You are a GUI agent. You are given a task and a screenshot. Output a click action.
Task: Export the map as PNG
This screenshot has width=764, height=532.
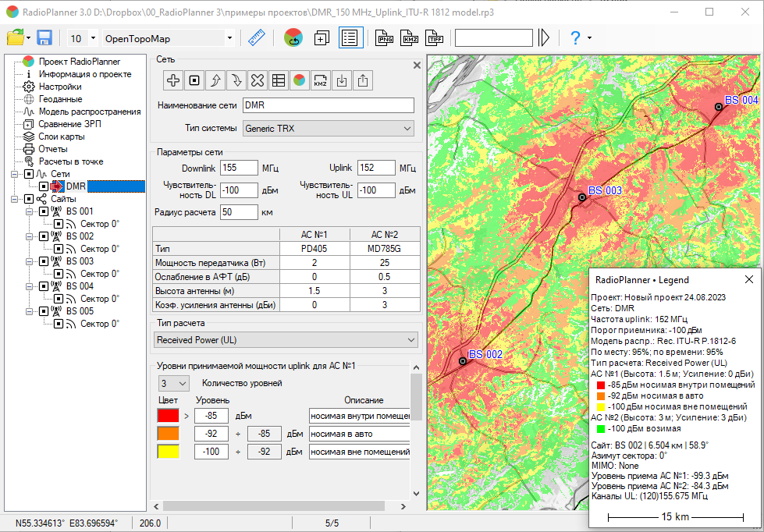tap(385, 38)
